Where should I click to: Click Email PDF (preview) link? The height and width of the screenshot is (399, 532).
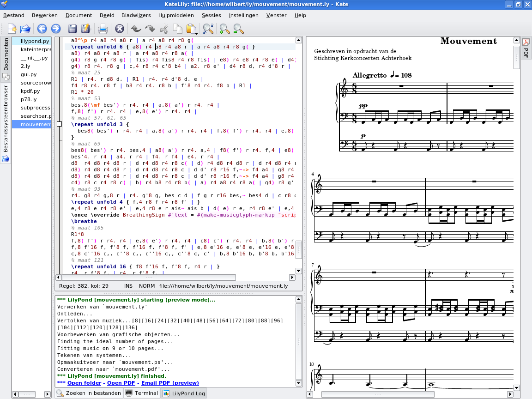[170, 383]
